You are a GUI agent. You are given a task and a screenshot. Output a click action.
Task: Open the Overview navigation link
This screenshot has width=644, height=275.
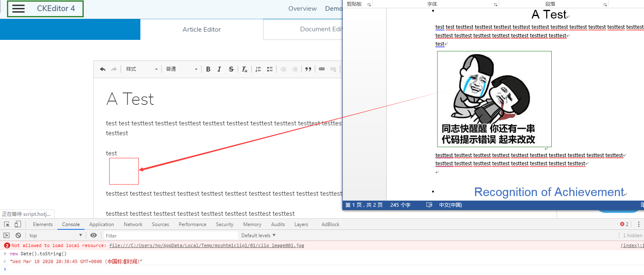[x=303, y=9]
